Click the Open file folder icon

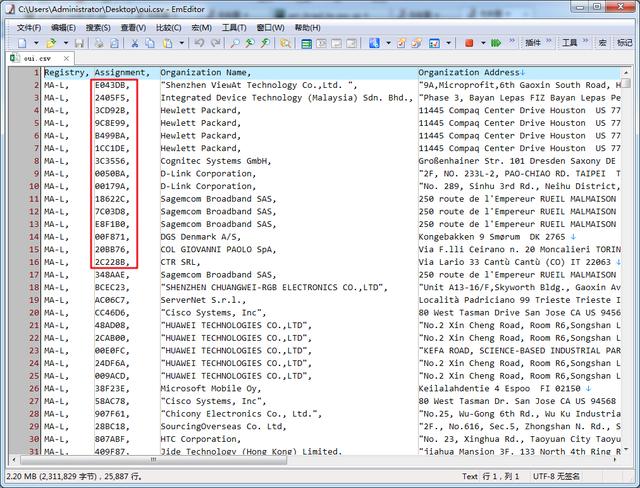tap(51, 42)
